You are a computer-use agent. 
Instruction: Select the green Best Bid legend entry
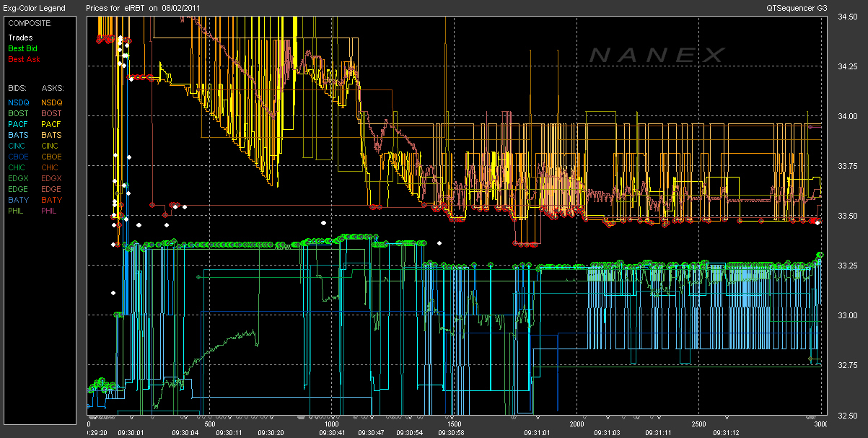[22, 48]
